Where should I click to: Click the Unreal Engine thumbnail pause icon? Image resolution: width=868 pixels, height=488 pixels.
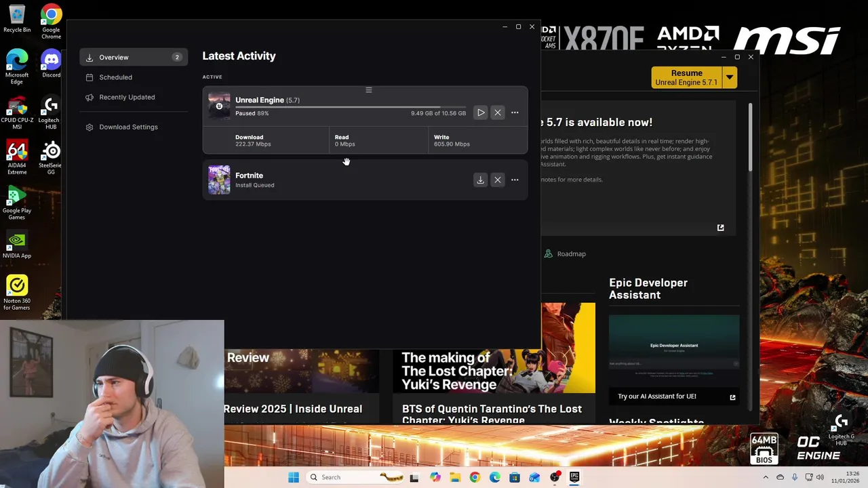coord(219,106)
